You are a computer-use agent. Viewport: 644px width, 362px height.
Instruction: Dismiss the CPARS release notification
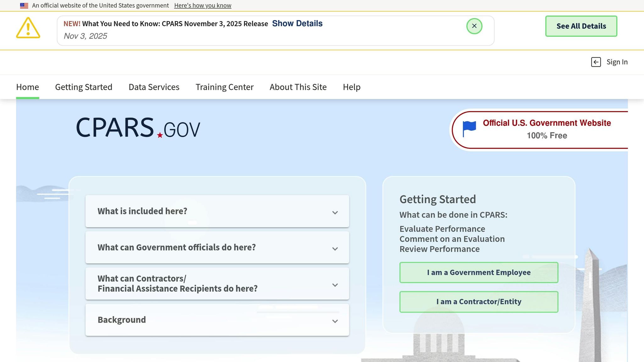474,26
